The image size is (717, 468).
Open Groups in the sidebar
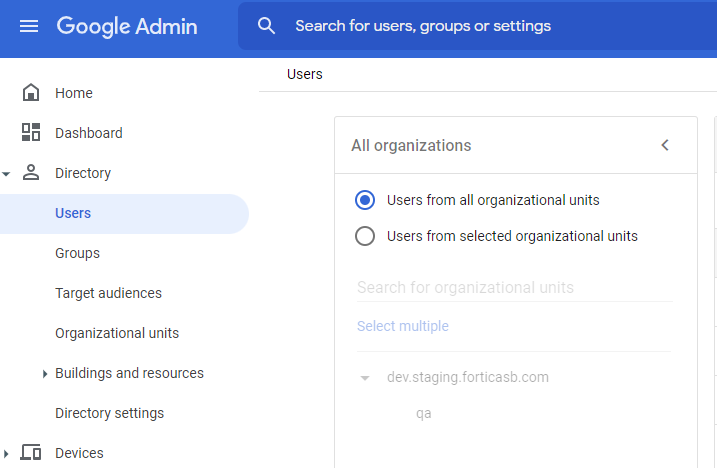click(x=77, y=253)
